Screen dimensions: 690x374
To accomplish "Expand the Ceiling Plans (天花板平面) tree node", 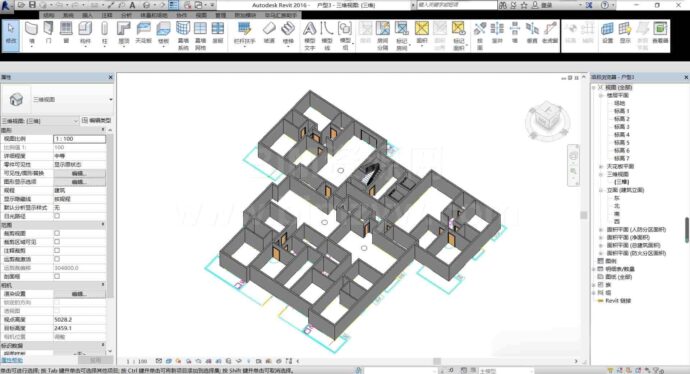I will 601,166.
